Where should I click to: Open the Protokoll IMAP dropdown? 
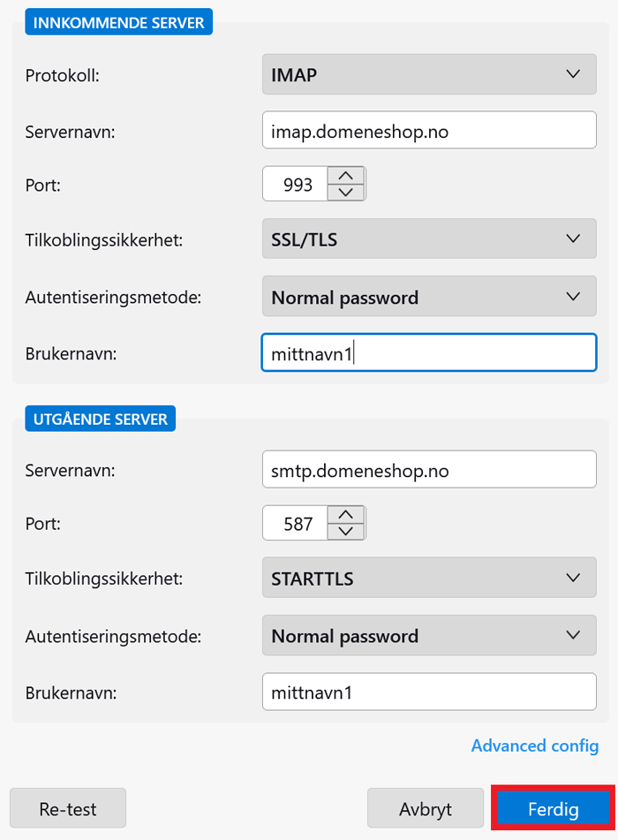click(429, 74)
